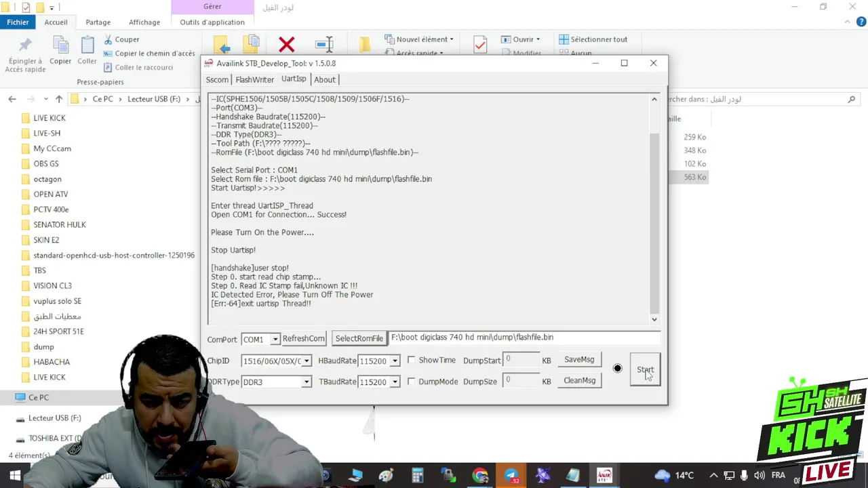The image size is (868, 488).
Task: Switch to the Sscom tab
Action: (217, 79)
